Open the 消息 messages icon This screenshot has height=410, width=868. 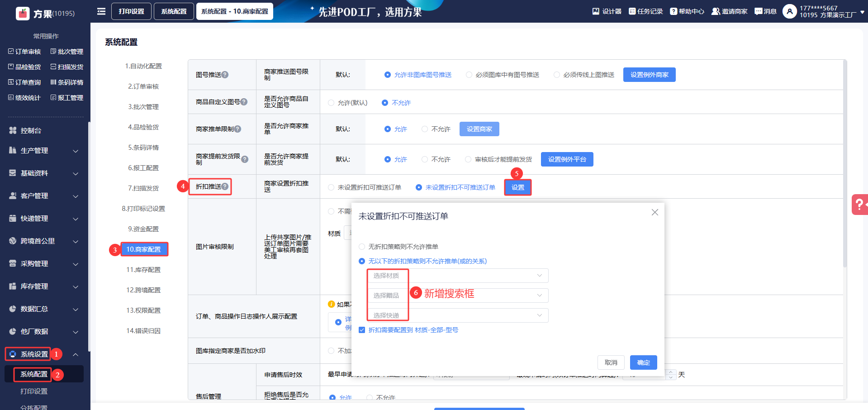759,11
